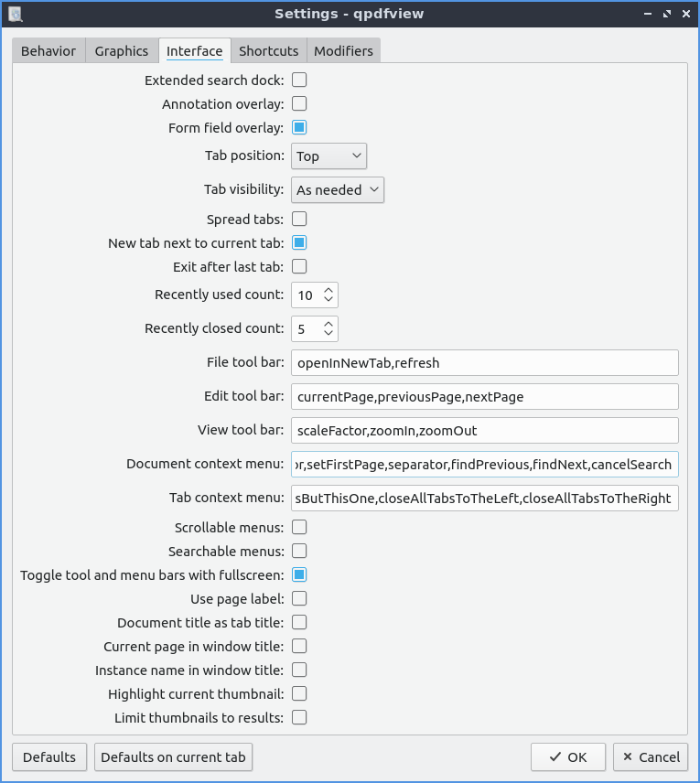The image size is (700, 783).
Task: Tick the Scrollable menus checkbox
Action: (299, 528)
